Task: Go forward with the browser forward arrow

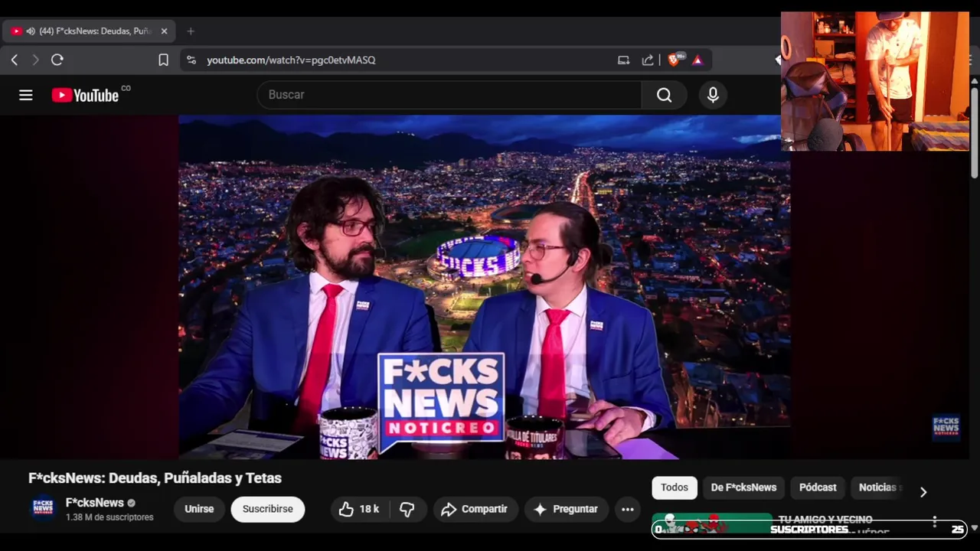Action: (35, 60)
